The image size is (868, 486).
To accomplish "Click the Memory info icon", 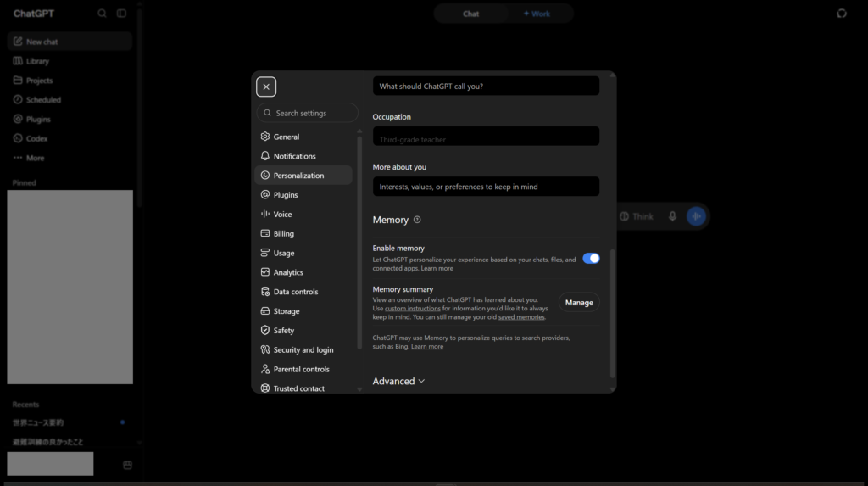I will pyautogui.click(x=417, y=220).
